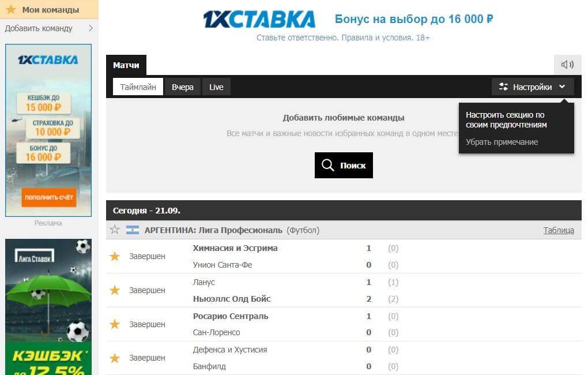Screen dimensions: 588x375
Task: Open Мои команды section
Action: 49,9
